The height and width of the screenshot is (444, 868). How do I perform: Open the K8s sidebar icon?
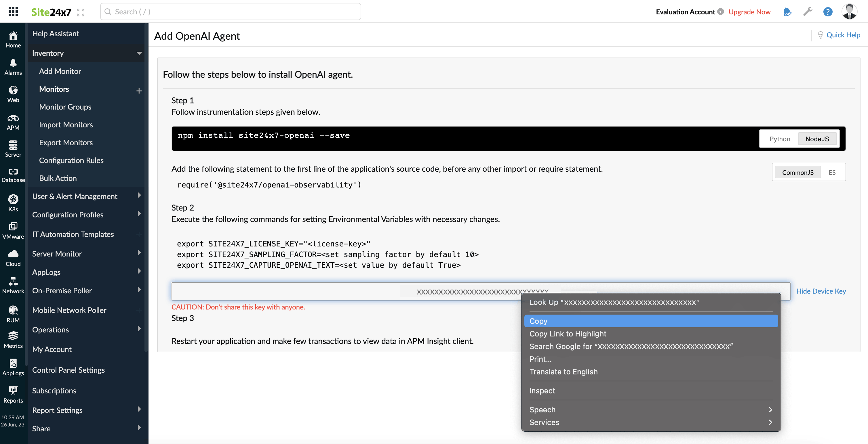click(x=13, y=202)
